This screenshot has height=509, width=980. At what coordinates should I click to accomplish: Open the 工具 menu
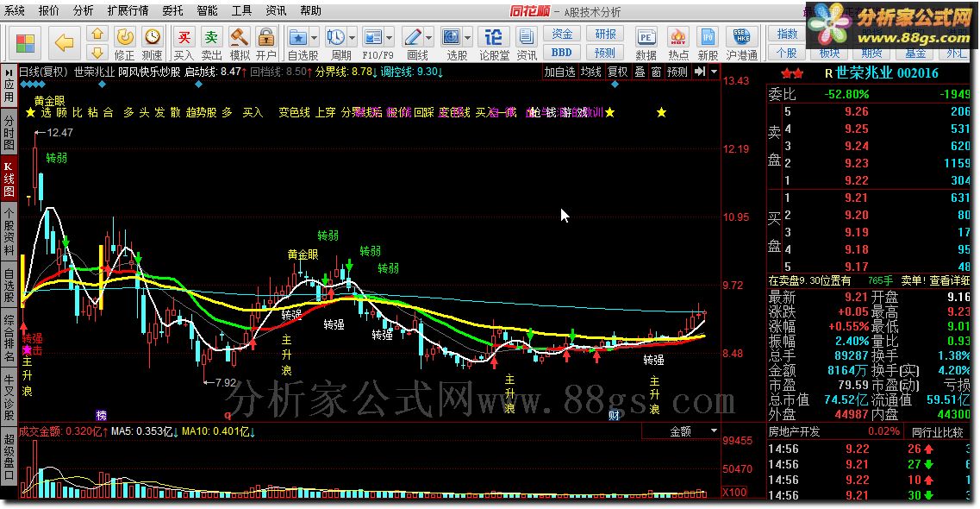(x=242, y=10)
